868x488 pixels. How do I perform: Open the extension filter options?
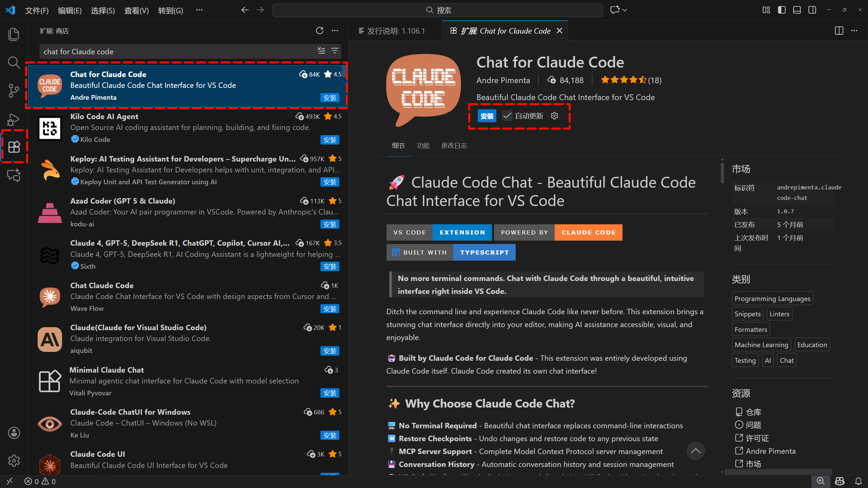coord(335,51)
